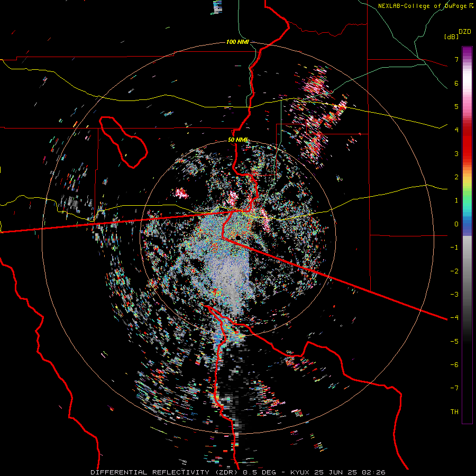Click the 0.5 DEG elevation text
The image size is (476, 476).
(259, 472)
